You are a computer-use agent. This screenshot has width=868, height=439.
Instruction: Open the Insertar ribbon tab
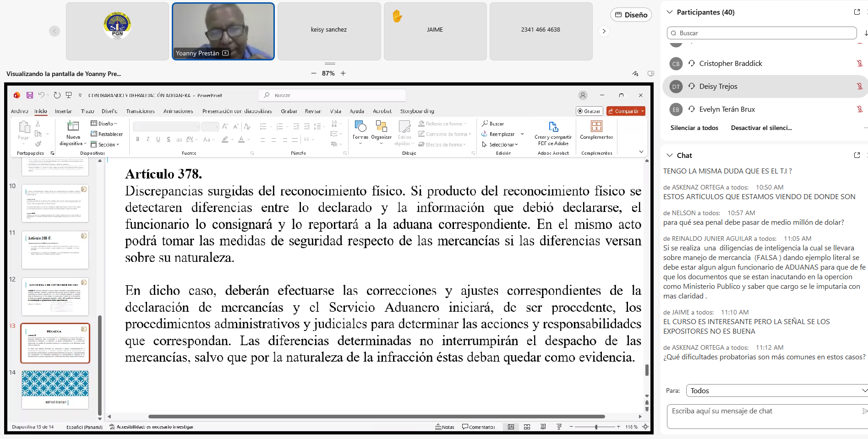63,111
